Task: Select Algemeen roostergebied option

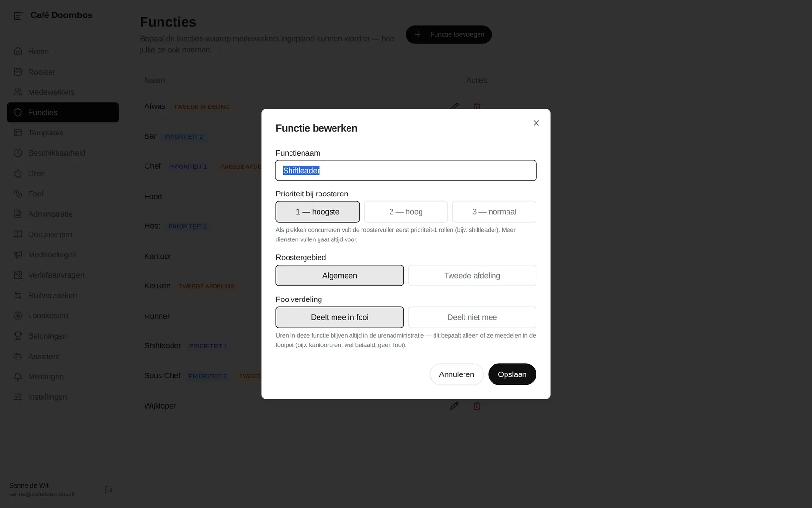Action: point(340,276)
